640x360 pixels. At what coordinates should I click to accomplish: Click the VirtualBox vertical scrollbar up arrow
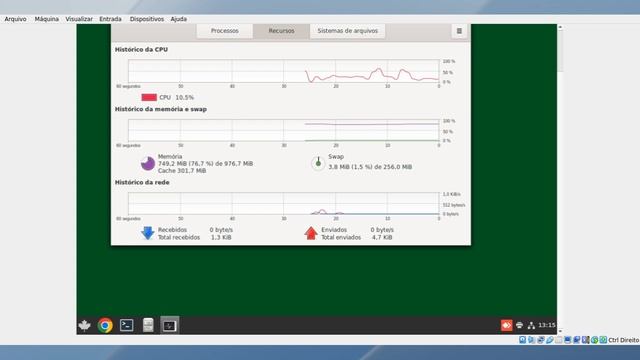[x=560, y=27]
